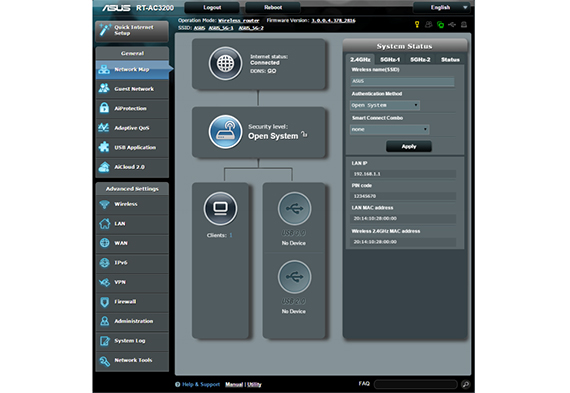Click the USB 3.0 device icon
The width and height of the screenshot is (570, 393).
tap(294, 209)
